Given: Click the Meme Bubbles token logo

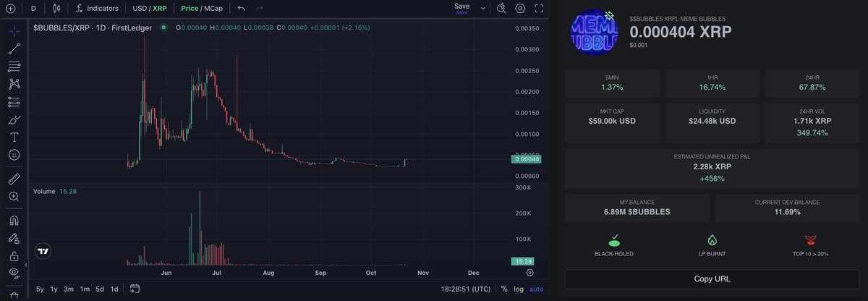Looking at the screenshot, I should pos(593,31).
